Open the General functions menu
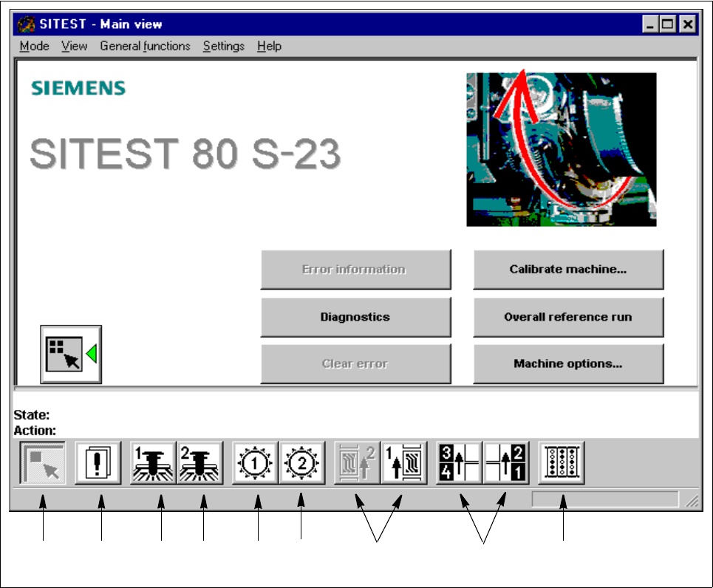Screen dimensions: 713x588 (145, 47)
